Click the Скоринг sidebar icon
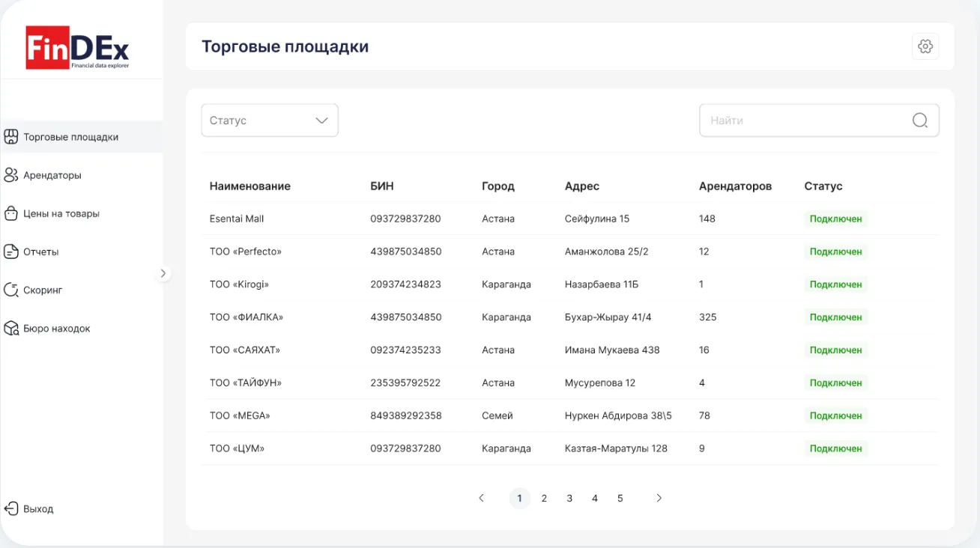The height and width of the screenshot is (548, 980). 11,290
